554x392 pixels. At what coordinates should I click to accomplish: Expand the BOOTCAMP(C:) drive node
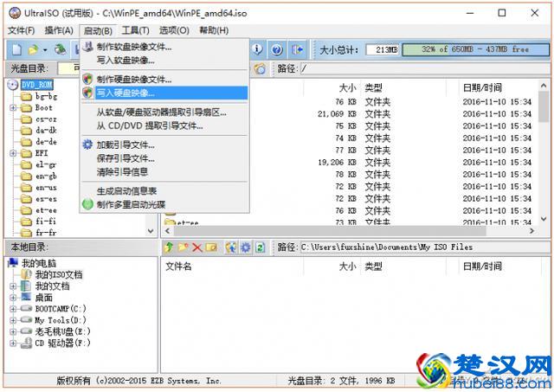13,309
